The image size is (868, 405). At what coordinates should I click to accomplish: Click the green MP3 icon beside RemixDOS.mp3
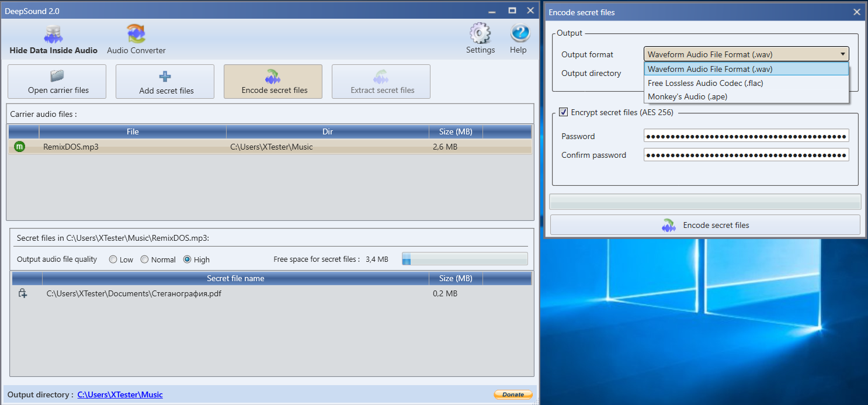[x=19, y=147]
